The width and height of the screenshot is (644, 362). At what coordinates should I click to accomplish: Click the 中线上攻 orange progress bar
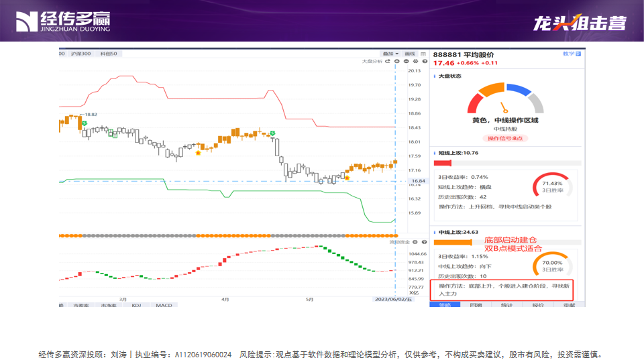[x=453, y=243]
